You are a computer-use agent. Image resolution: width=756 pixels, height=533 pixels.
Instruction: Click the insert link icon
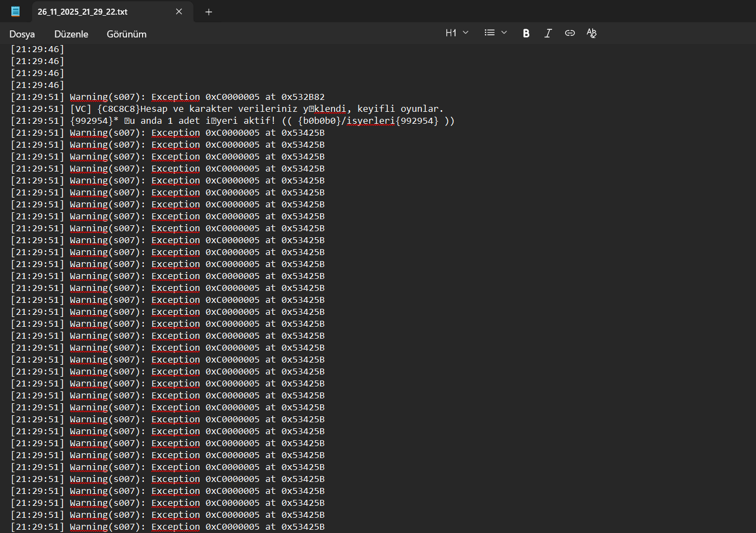coord(569,33)
